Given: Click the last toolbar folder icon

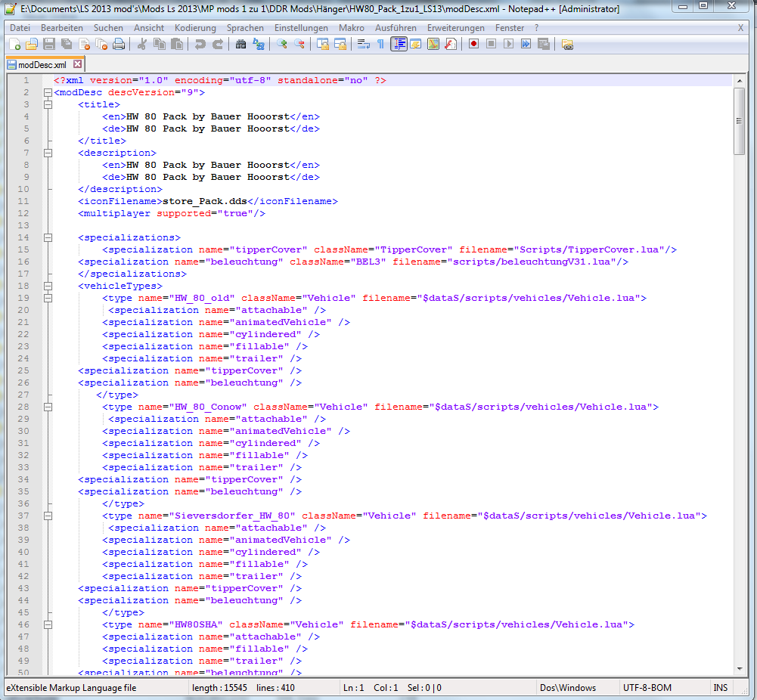Looking at the screenshot, I should [567, 45].
